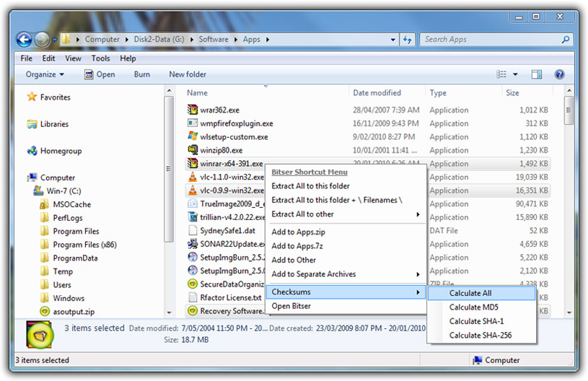Click the winrar-x64-391.exe file icon
588x381 pixels.
[x=193, y=163]
